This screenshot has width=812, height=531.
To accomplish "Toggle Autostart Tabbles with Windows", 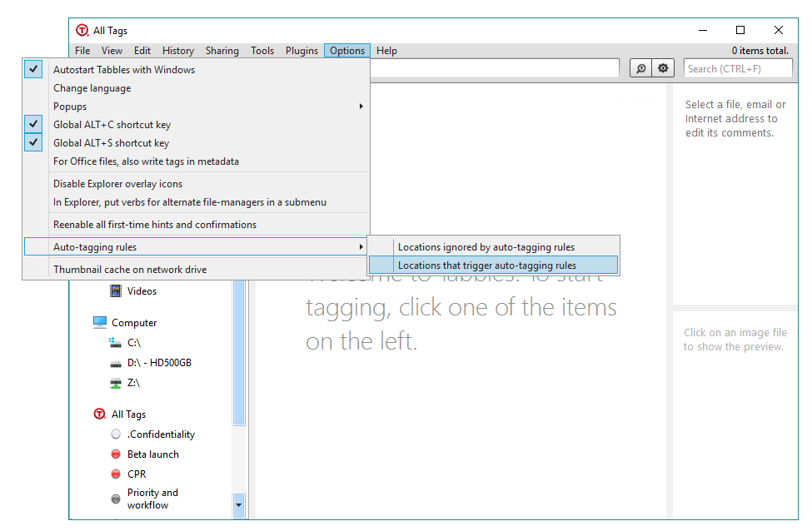I will point(197,69).
